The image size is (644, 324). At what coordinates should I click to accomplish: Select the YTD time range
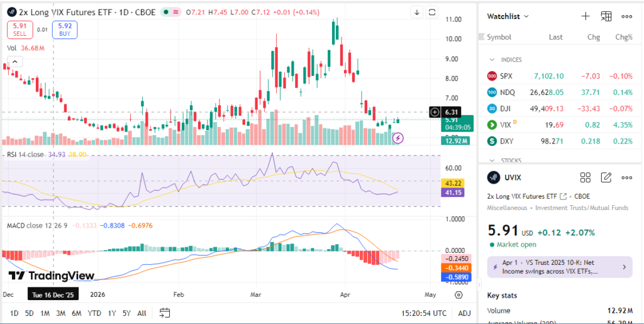coord(94,313)
